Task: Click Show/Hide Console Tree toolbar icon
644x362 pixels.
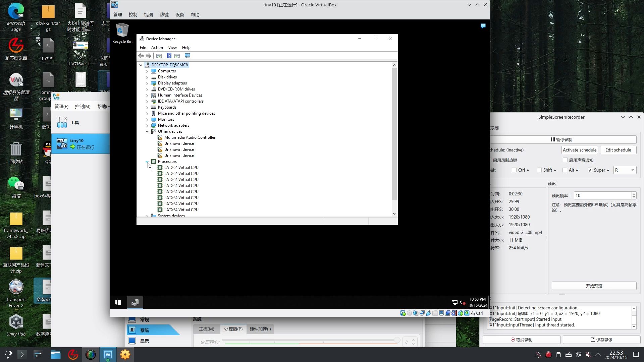Action: click(x=159, y=56)
